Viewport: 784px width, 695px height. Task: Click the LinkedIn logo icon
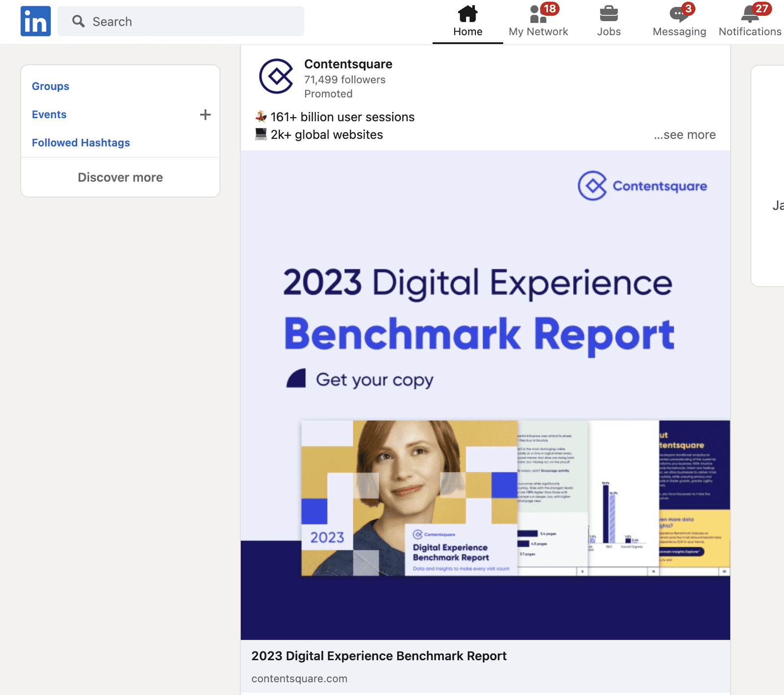[35, 21]
